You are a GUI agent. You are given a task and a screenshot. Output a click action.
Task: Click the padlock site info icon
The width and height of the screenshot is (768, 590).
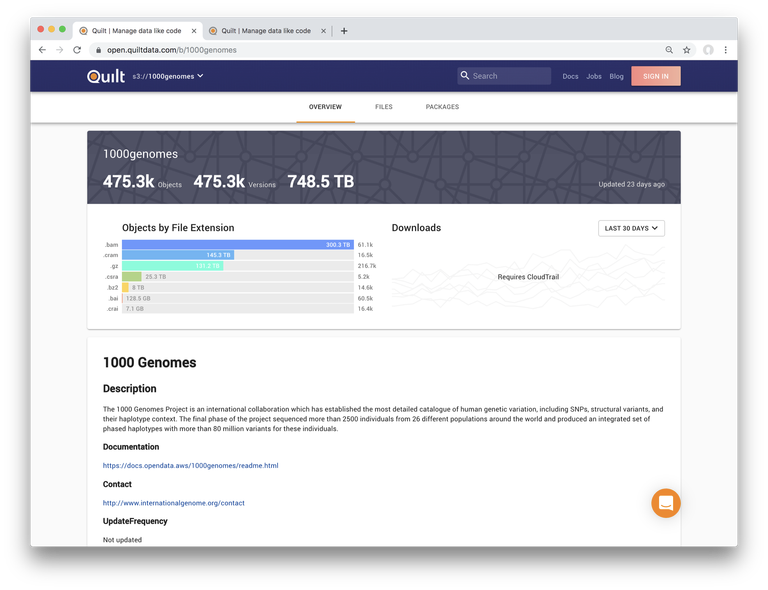point(98,50)
